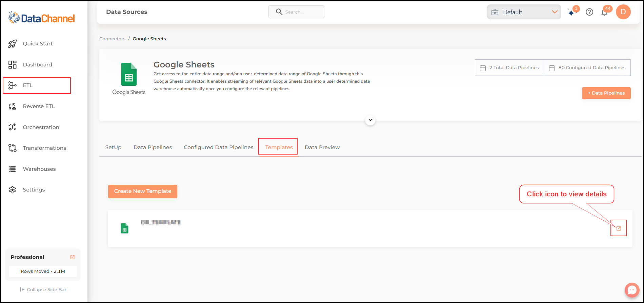644x303 pixels.
Task: Select the Templates tab
Action: click(279, 147)
